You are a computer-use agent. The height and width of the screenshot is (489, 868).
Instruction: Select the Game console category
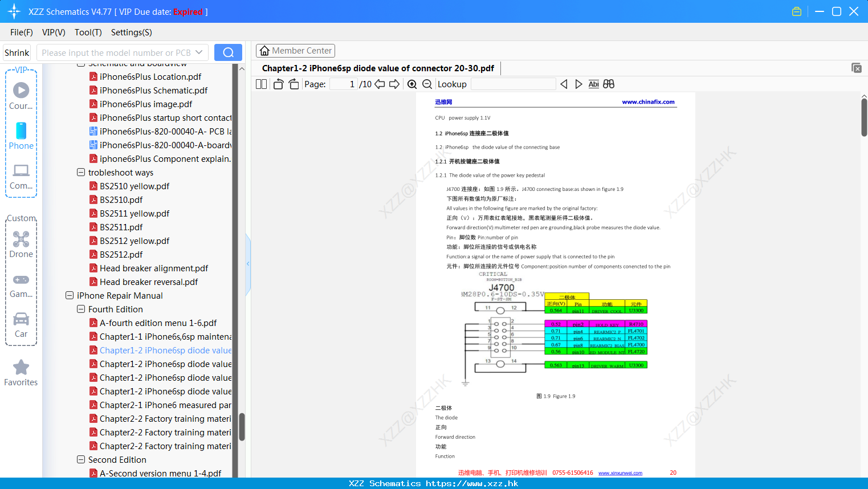[21, 285]
